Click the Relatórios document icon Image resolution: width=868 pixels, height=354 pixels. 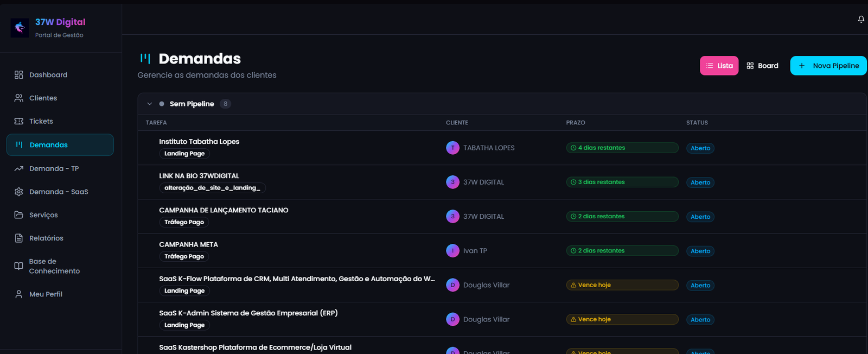(19, 238)
